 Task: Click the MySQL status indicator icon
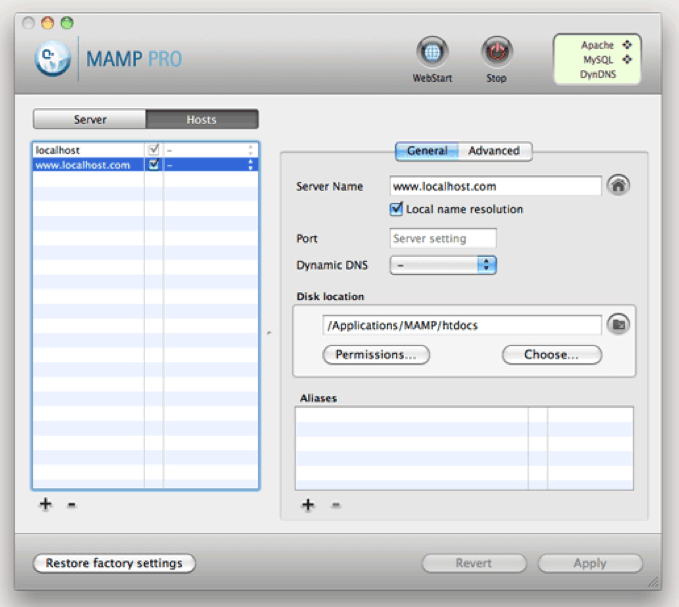627,59
